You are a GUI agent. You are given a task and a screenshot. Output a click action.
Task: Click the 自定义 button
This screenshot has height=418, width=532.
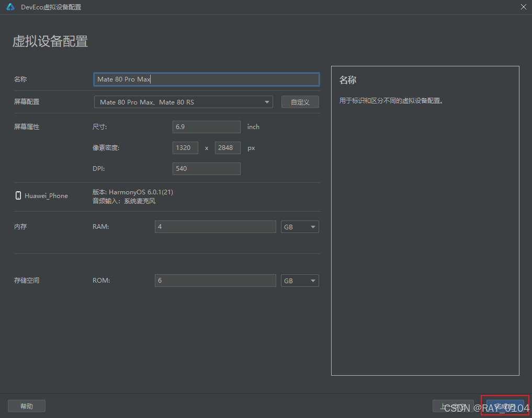coord(300,102)
